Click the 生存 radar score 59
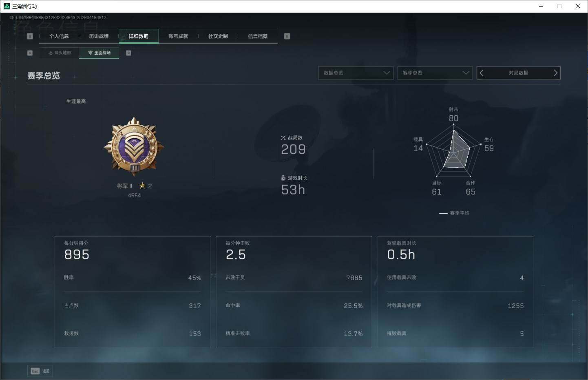 (489, 148)
